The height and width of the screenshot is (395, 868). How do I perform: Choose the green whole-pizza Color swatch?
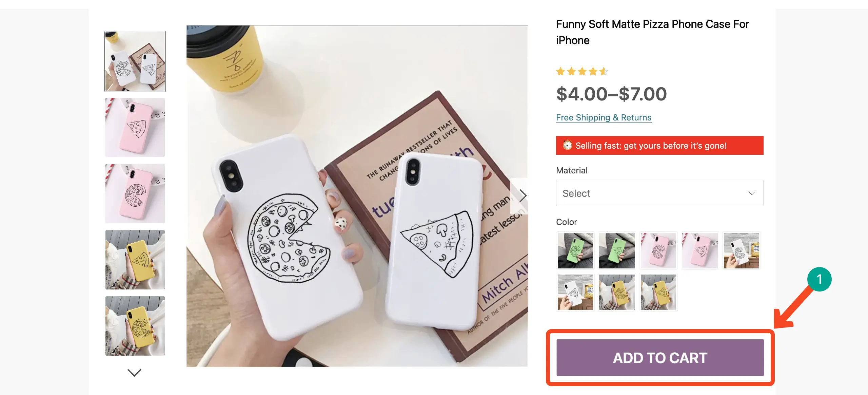point(575,250)
